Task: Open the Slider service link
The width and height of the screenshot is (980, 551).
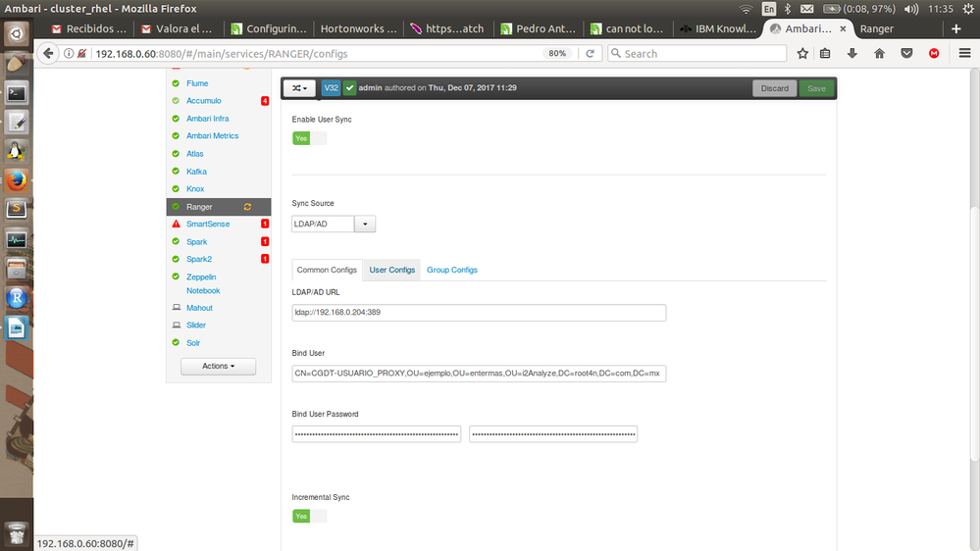Action: (195, 325)
